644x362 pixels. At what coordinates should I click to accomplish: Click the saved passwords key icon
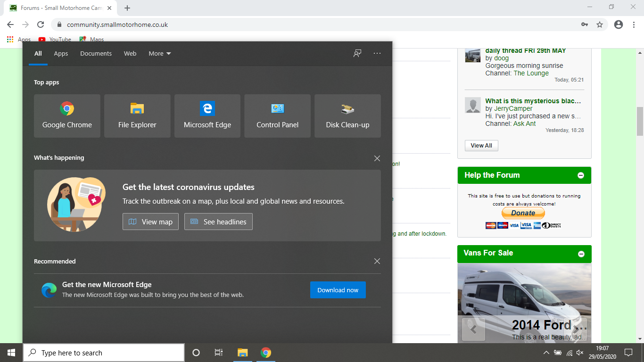pos(585,25)
